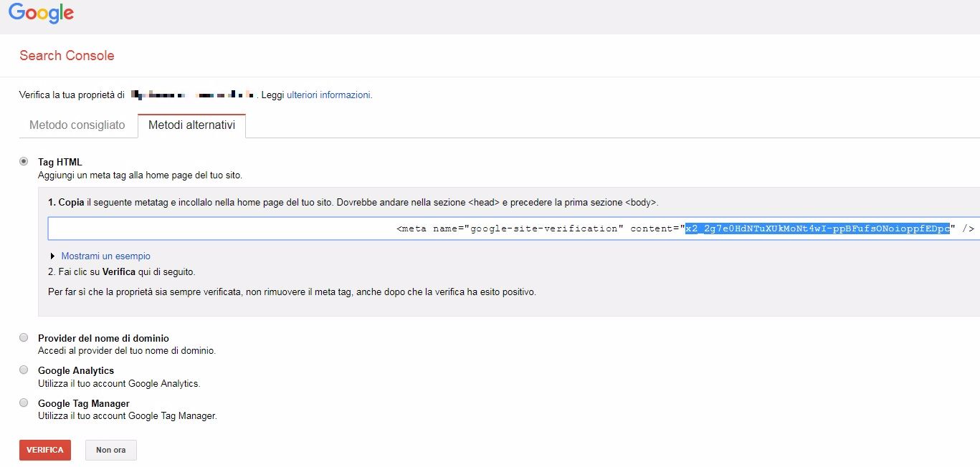This screenshot has height=467, width=980.
Task: Click the Tag HTML label text
Action: (x=60, y=163)
